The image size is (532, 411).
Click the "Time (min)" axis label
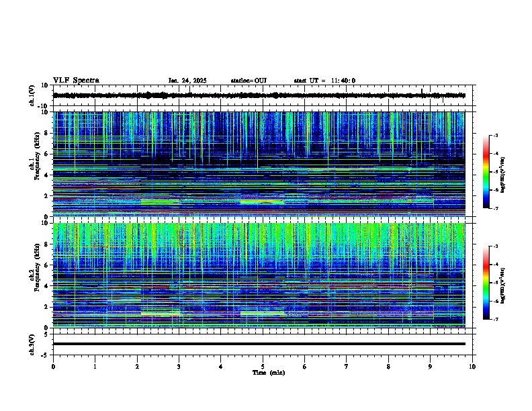pyautogui.click(x=269, y=373)
